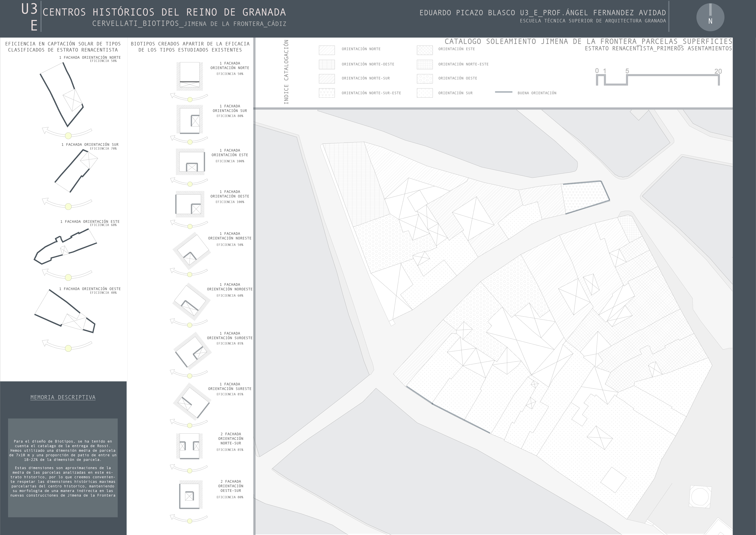Pick the Orientación Oeste circle pattern swatch
The height and width of the screenshot is (535, 756).
(425, 79)
